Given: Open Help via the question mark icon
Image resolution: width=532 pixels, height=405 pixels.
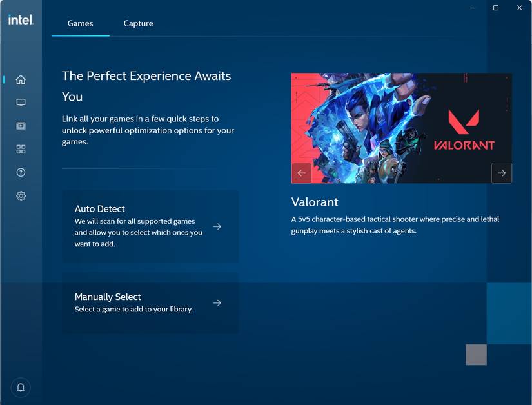Looking at the screenshot, I should pos(21,172).
